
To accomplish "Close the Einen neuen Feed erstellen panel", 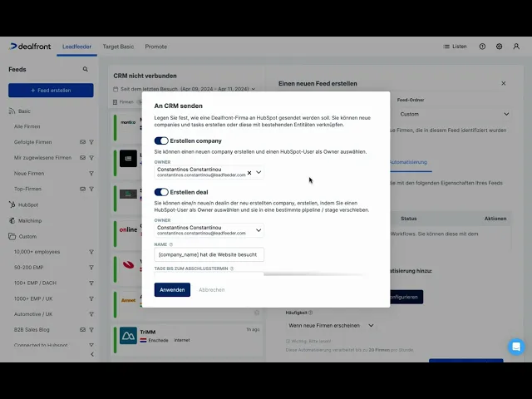I will pos(504,83).
